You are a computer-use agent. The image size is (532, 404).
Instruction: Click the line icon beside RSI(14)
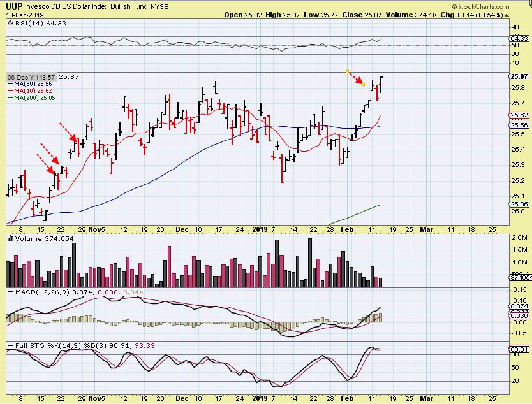(10, 23)
